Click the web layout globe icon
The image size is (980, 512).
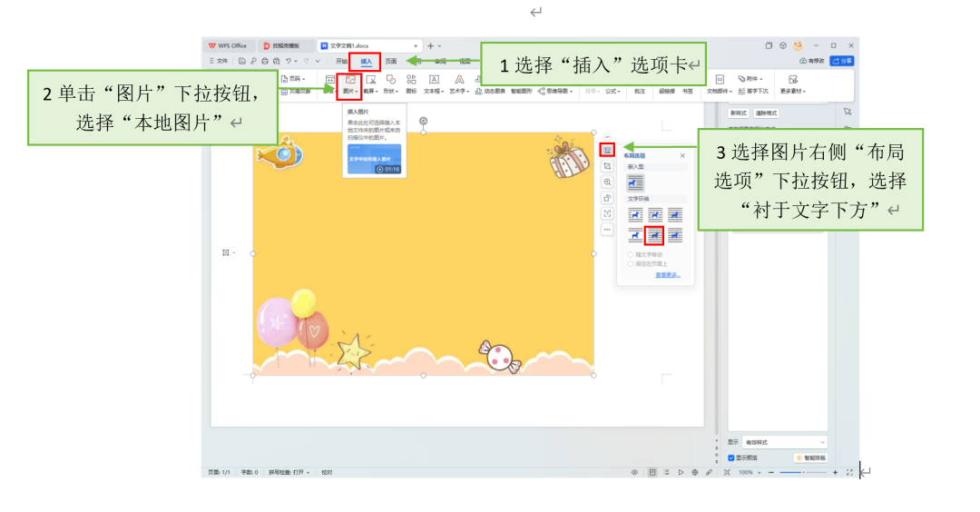point(695,472)
